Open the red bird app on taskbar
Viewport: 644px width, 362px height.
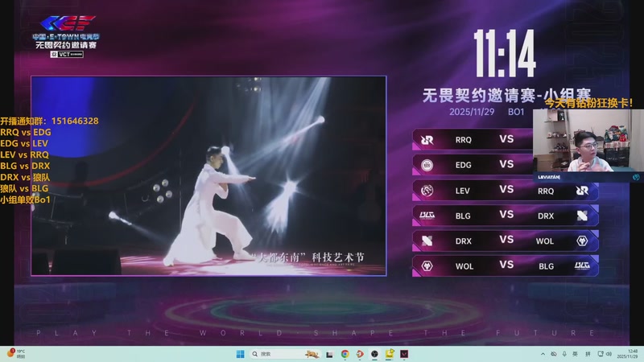tap(360, 354)
